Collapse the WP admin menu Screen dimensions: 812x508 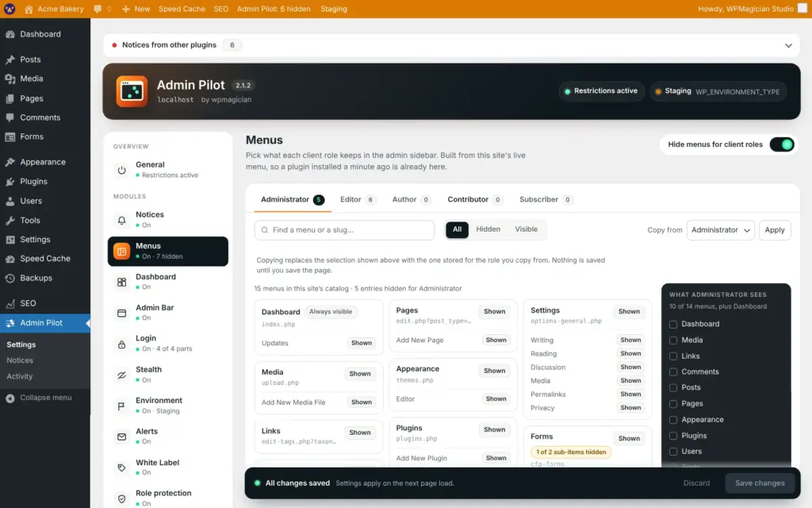(39, 398)
